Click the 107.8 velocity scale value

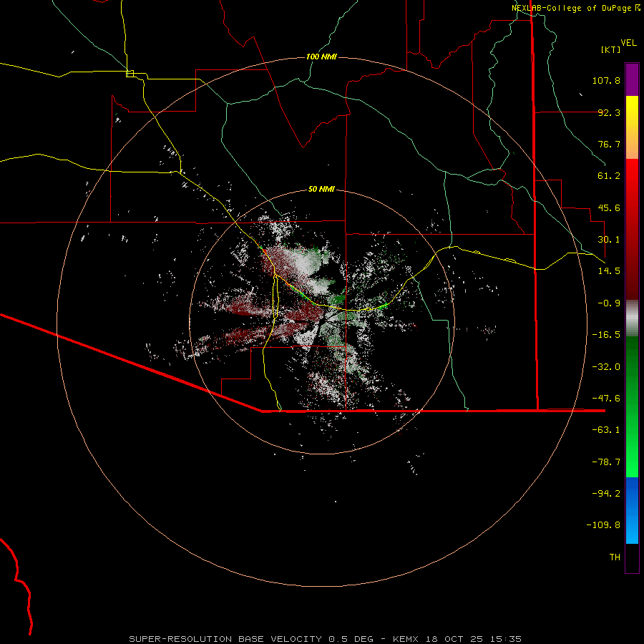[x=606, y=80]
